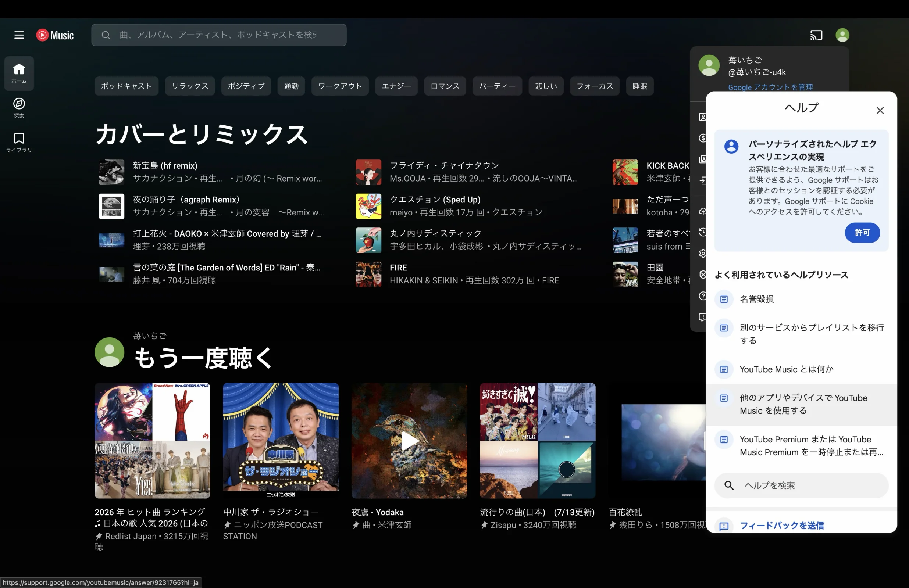Click the feedback icon beside フィードバックを送信

pos(724,526)
